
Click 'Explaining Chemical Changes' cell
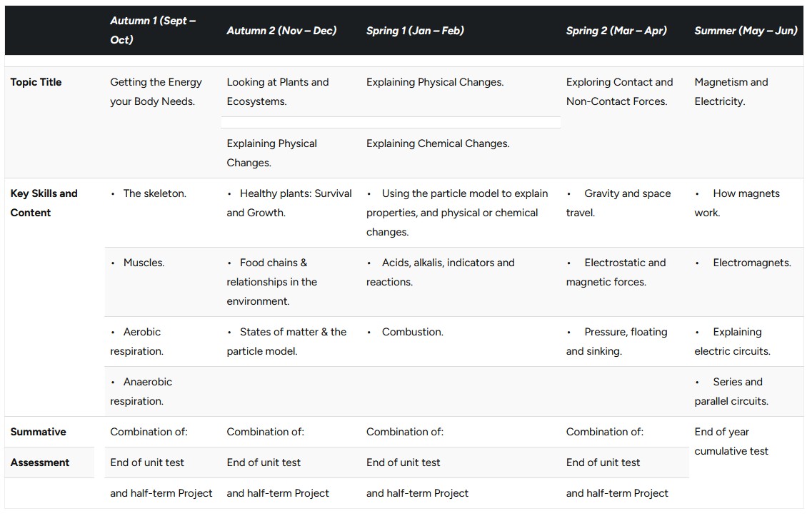[438, 143]
